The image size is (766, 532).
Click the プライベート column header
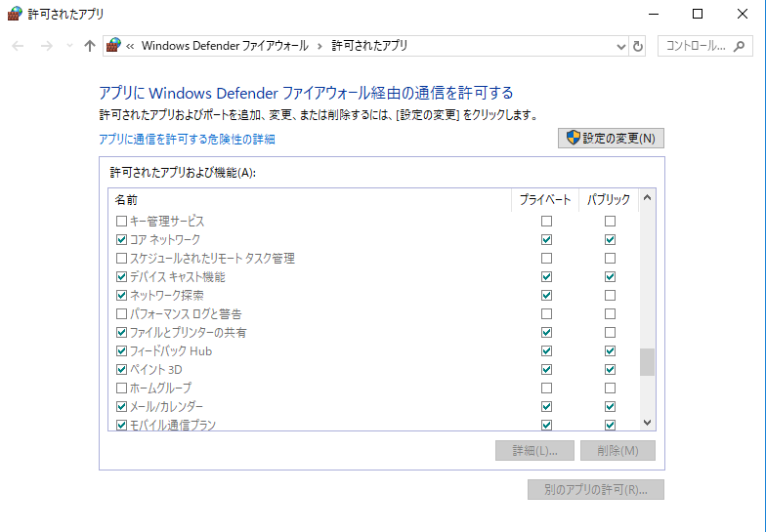[545, 199]
